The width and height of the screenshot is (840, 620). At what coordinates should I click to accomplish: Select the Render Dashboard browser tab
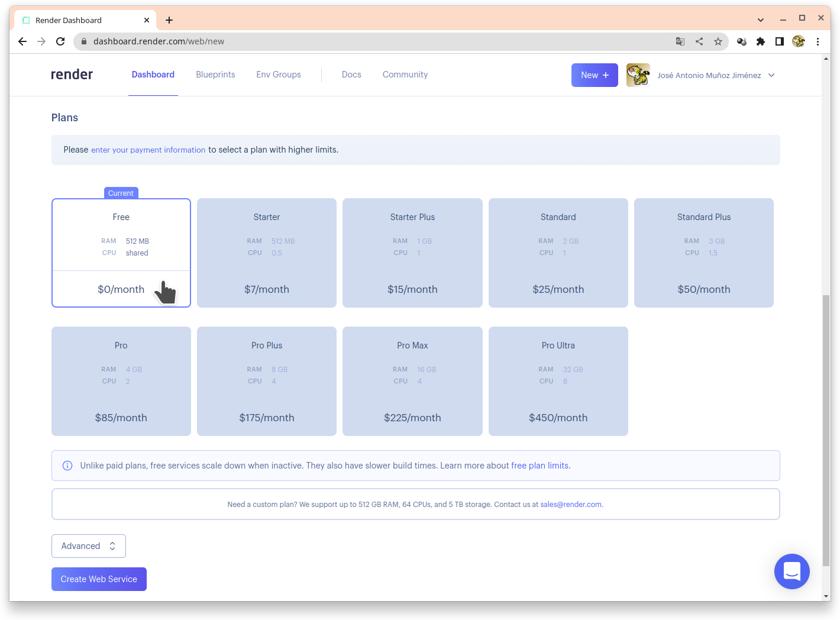(85, 20)
